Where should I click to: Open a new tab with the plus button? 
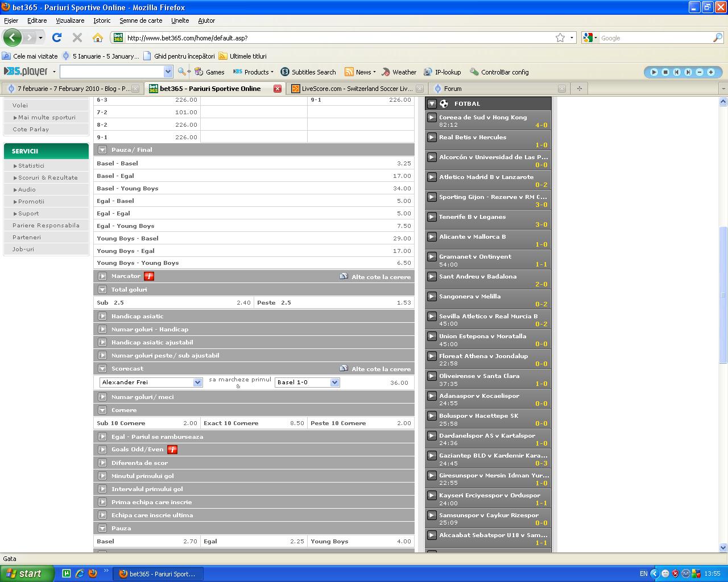(x=579, y=89)
